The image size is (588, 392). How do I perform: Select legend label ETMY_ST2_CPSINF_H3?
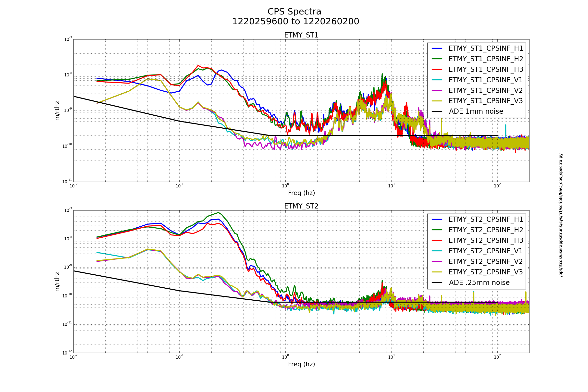click(486, 240)
